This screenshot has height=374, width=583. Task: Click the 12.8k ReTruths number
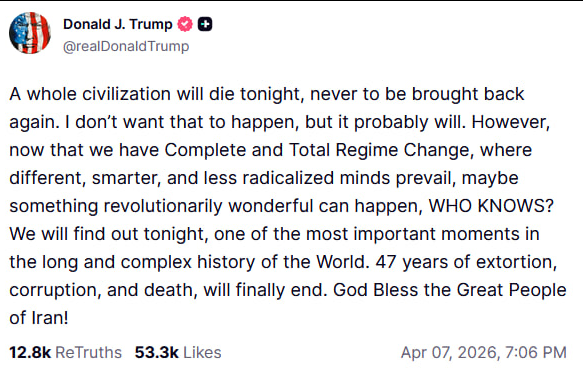pyautogui.click(x=30, y=352)
